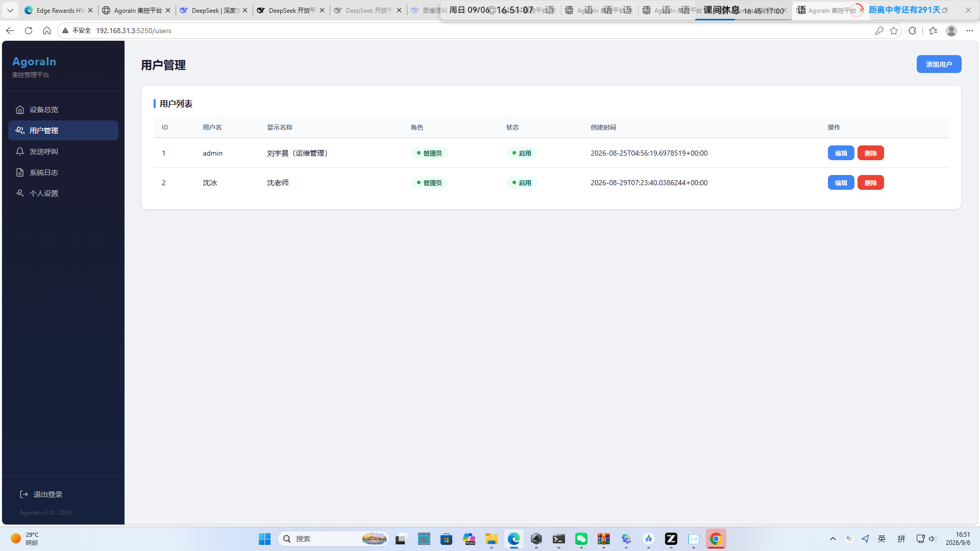Close the Edge Rewards tab

point(90,10)
